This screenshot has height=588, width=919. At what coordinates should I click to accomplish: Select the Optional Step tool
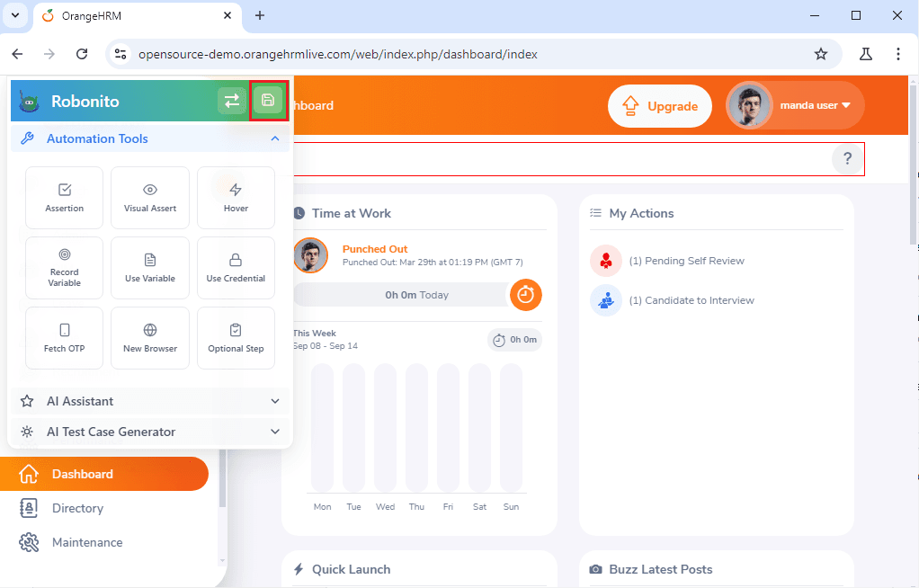(236, 338)
